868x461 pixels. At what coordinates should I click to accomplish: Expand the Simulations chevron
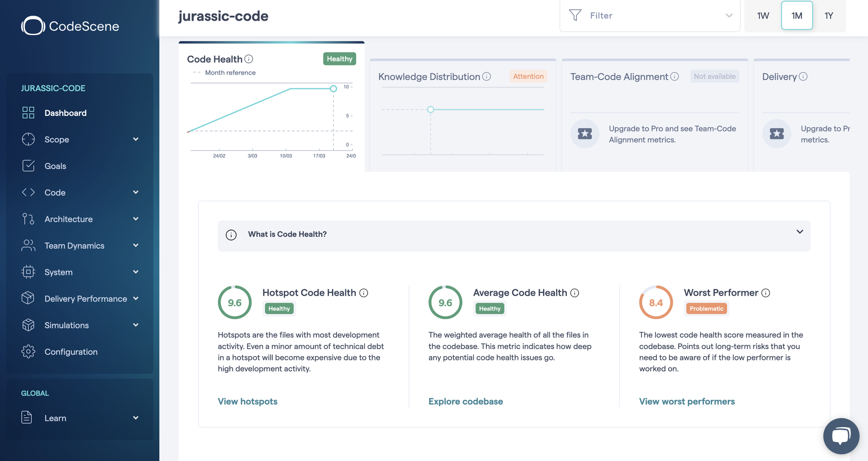(x=136, y=325)
